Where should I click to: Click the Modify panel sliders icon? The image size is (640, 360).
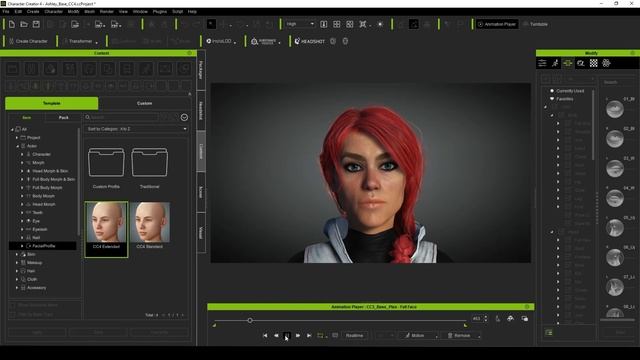pos(542,63)
